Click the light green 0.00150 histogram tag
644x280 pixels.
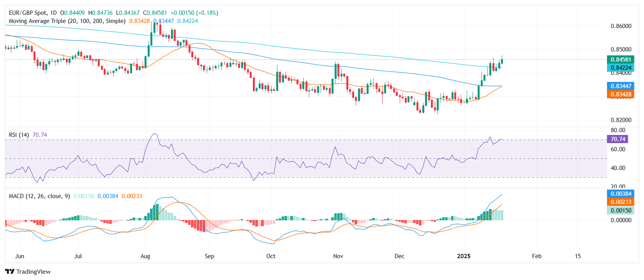[x=620, y=211]
